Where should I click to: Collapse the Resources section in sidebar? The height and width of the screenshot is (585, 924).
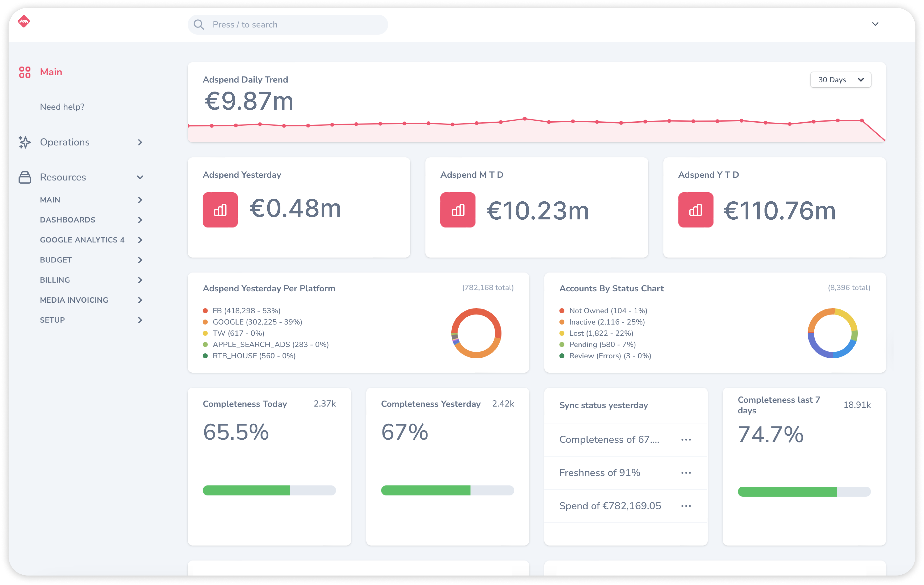point(141,177)
